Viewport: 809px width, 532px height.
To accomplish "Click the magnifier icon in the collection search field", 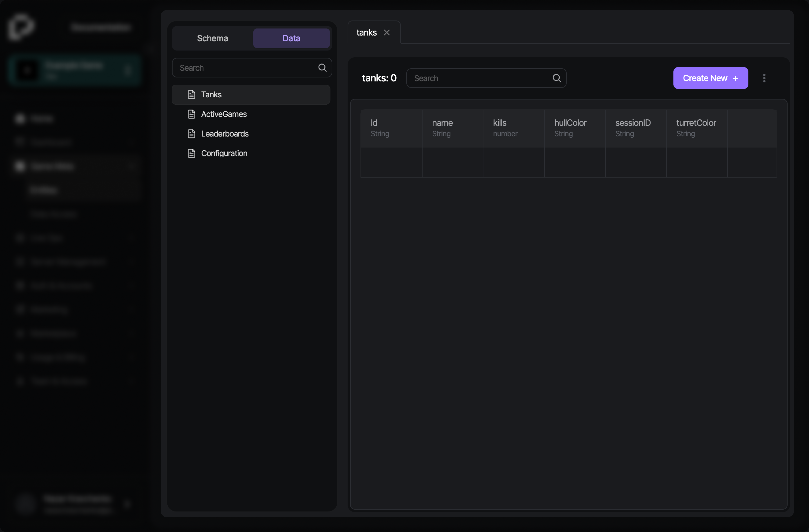I will coord(322,68).
